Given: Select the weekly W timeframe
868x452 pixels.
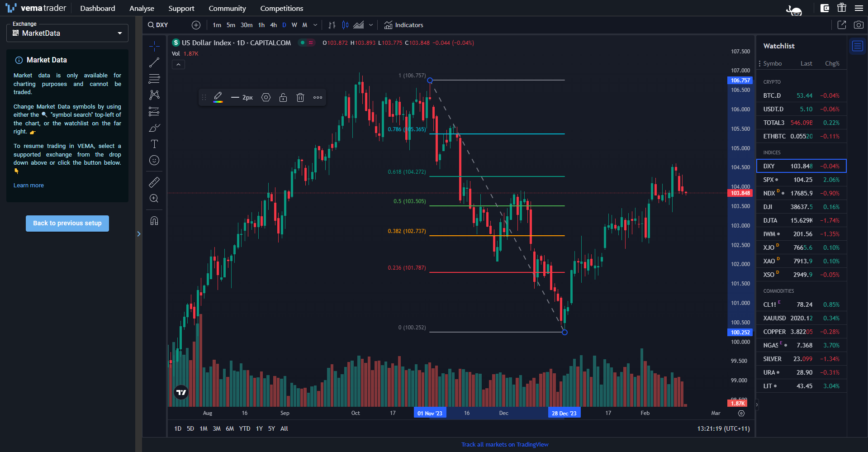Looking at the screenshot, I should (x=294, y=25).
